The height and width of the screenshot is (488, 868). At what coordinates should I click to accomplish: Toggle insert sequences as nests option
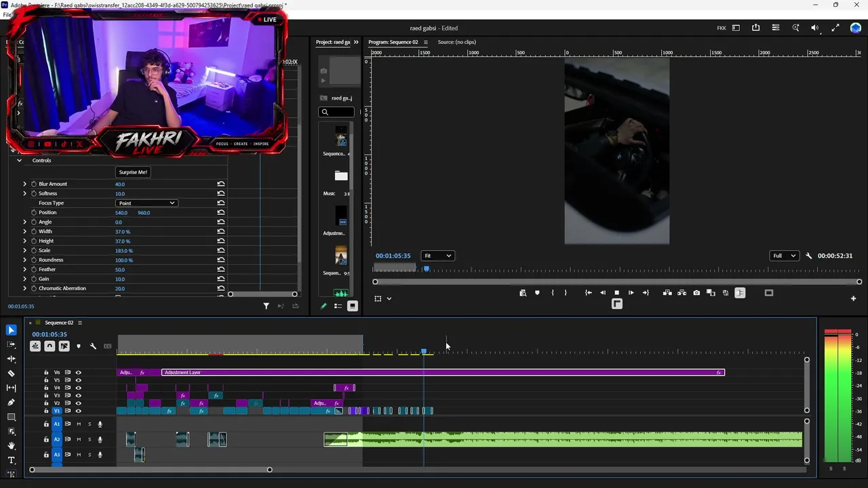[35, 346]
